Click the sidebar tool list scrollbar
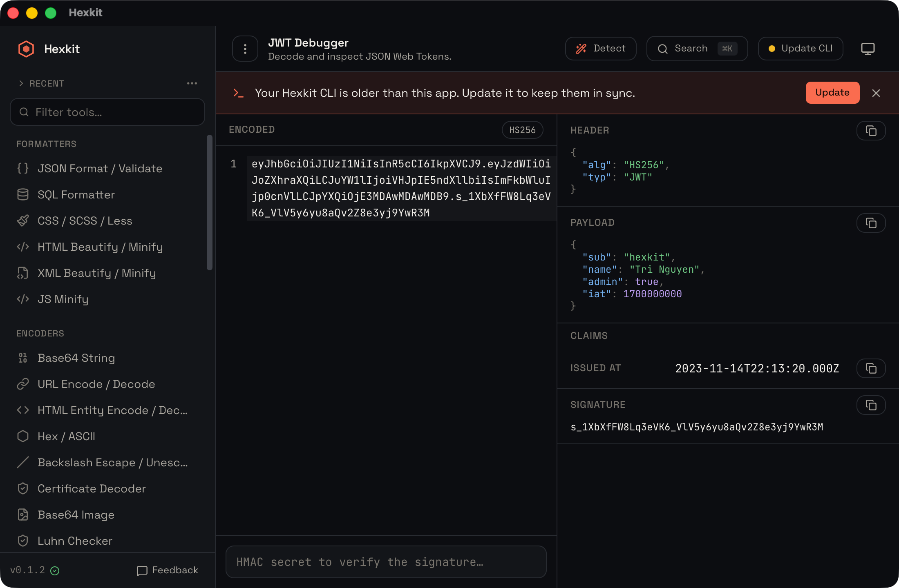Screen dimensions: 899x588 pyautogui.click(x=210, y=203)
